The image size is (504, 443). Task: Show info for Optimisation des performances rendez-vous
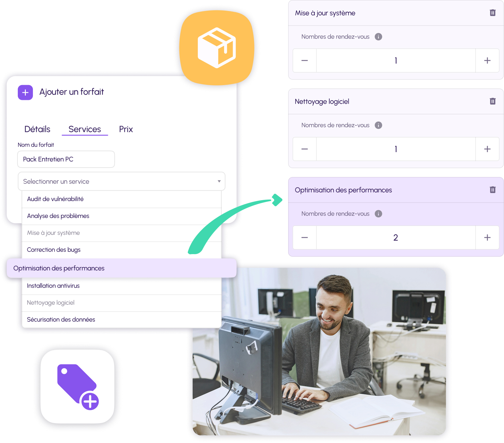click(378, 214)
